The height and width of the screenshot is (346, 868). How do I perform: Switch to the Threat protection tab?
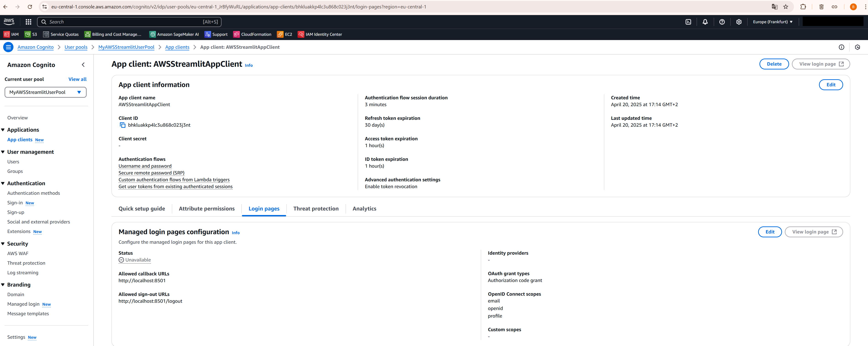tap(316, 208)
